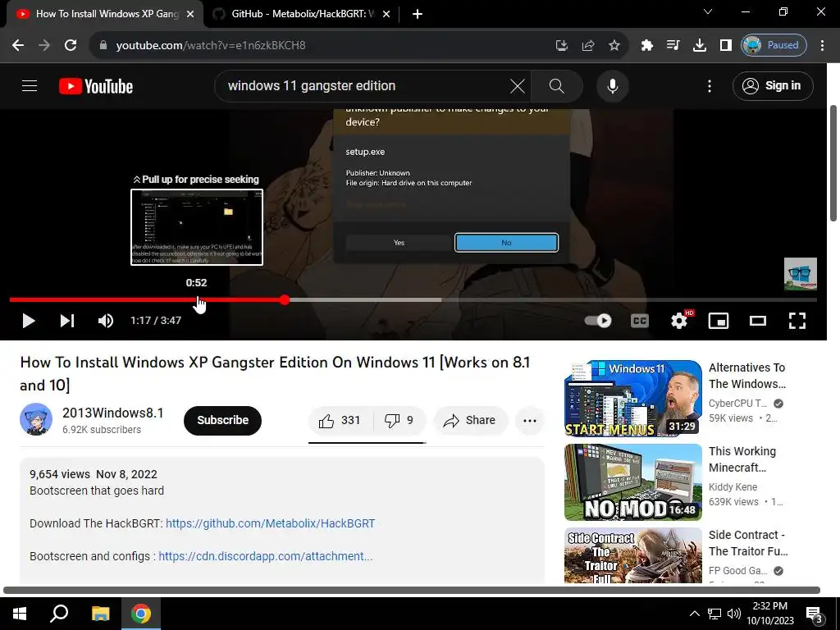Reload the current page
The height and width of the screenshot is (630, 840).
point(71,45)
